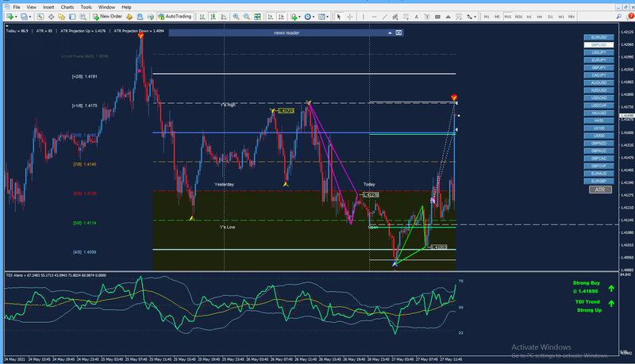635x364 pixels.
Task: Select the XAUUSD symbol button
Action: pyautogui.click(x=598, y=113)
